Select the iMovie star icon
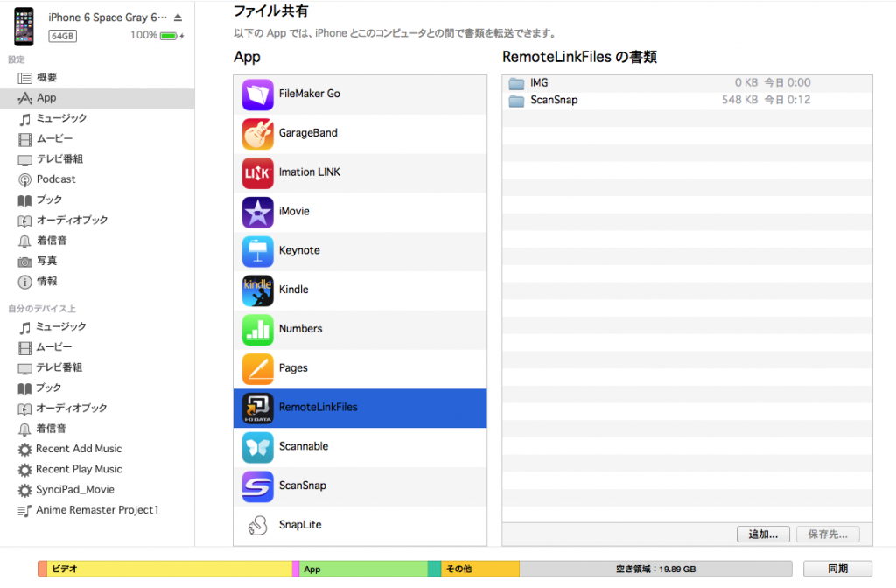The height and width of the screenshot is (588, 896). (257, 212)
